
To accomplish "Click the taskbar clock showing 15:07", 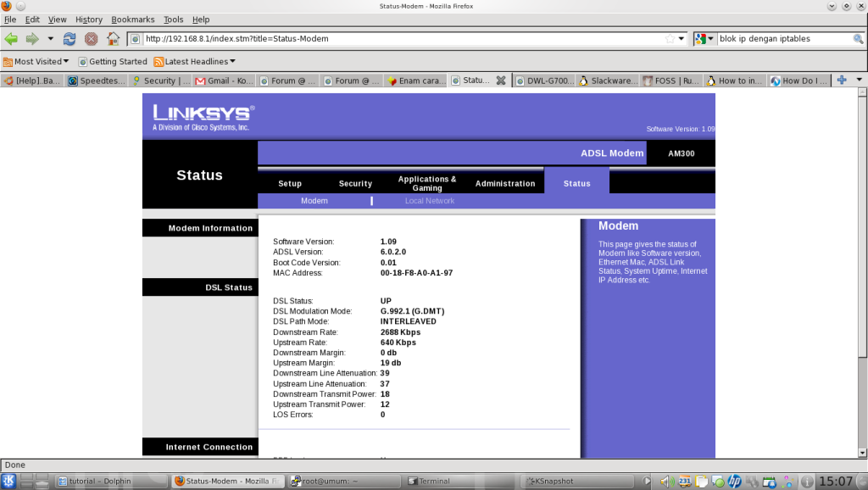I will click(835, 482).
